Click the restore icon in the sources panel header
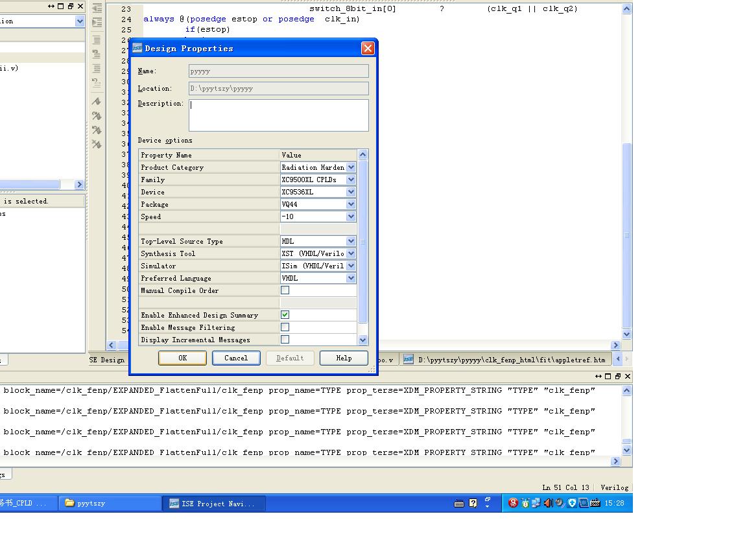 pos(71,6)
